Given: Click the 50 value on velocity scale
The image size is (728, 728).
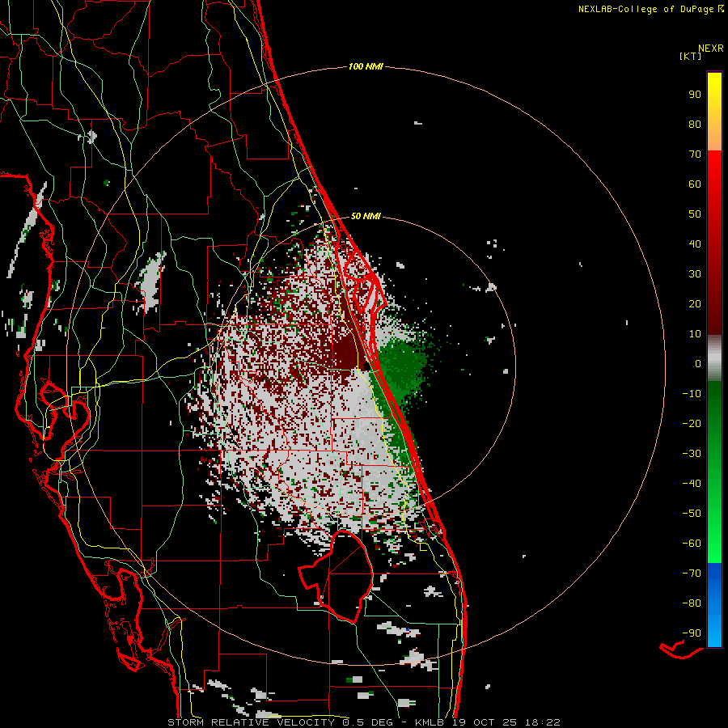Looking at the screenshot, I should point(695,214).
